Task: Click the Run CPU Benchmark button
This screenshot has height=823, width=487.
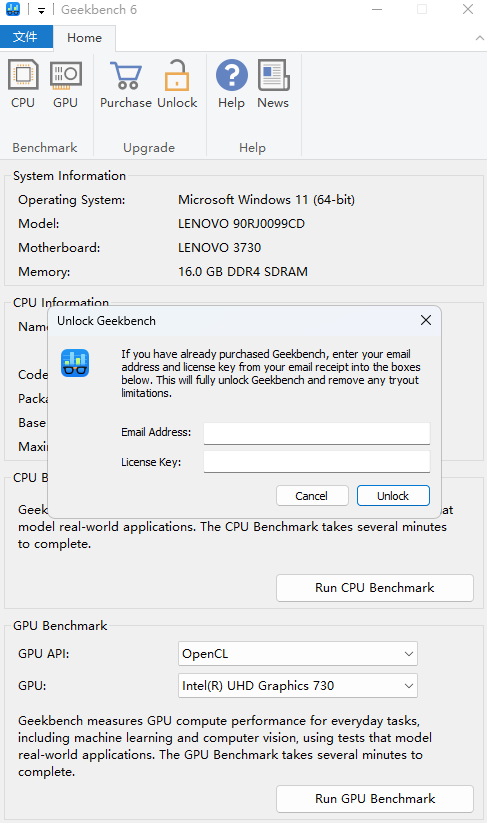Action: click(x=375, y=588)
